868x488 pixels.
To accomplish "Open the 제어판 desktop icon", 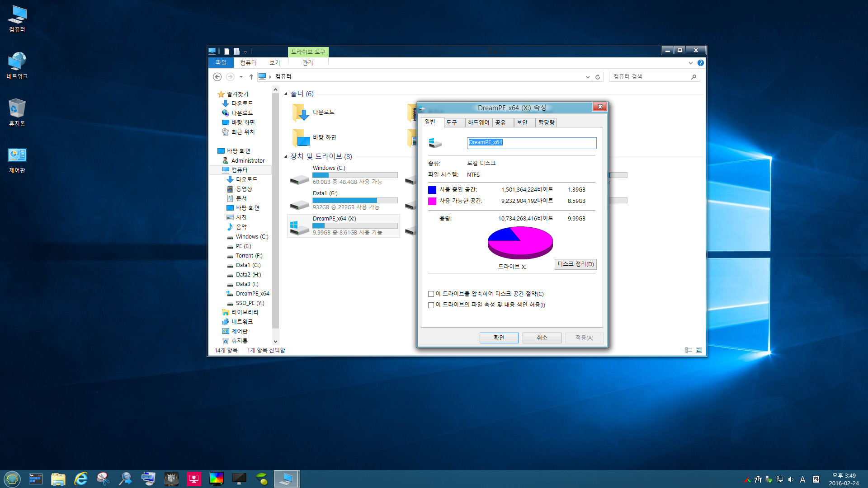I will point(17,160).
